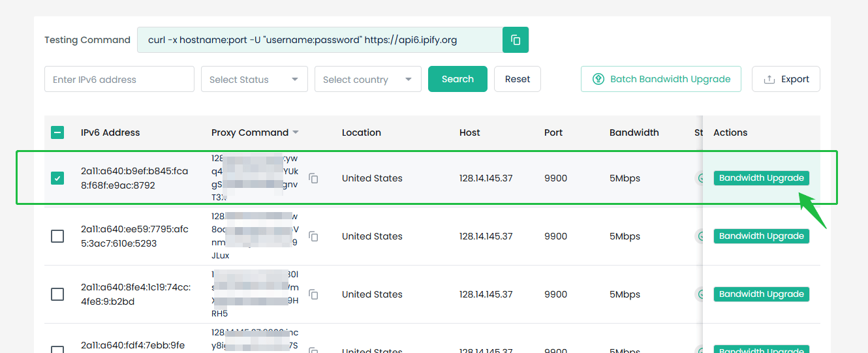This screenshot has width=868, height=353.
Task: Click Bandwidth Upgrade in third row
Action: pyautogui.click(x=762, y=294)
